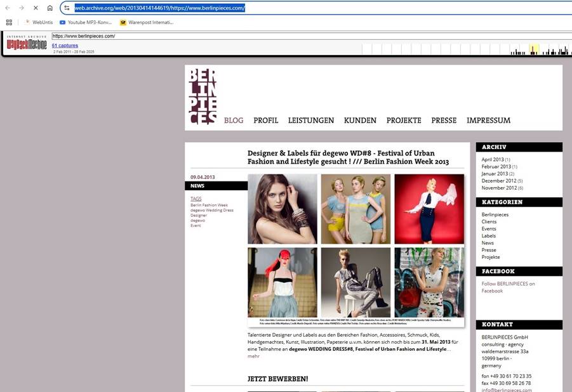The image size is (572, 392).
Task: Select the Clients category
Action: (x=489, y=222)
